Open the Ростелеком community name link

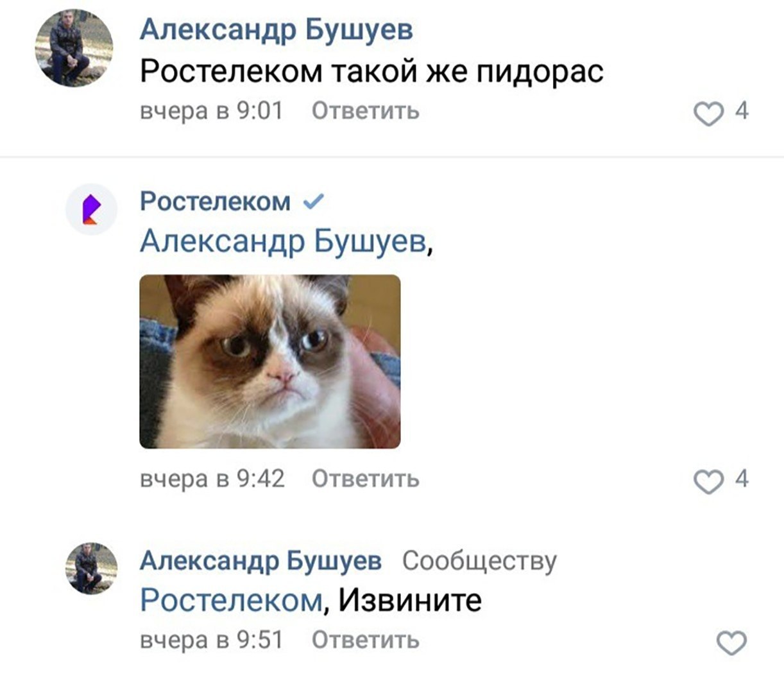[216, 202]
